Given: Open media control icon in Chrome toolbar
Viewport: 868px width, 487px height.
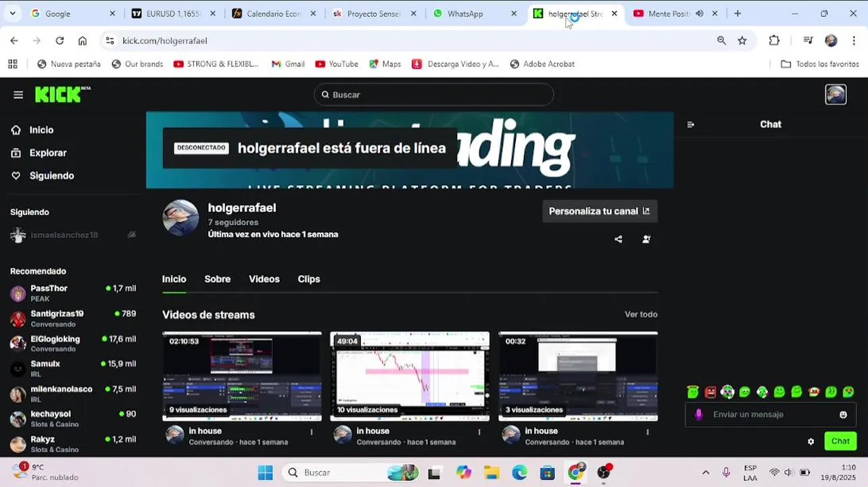Looking at the screenshot, I should pyautogui.click(x=808, y=41).
